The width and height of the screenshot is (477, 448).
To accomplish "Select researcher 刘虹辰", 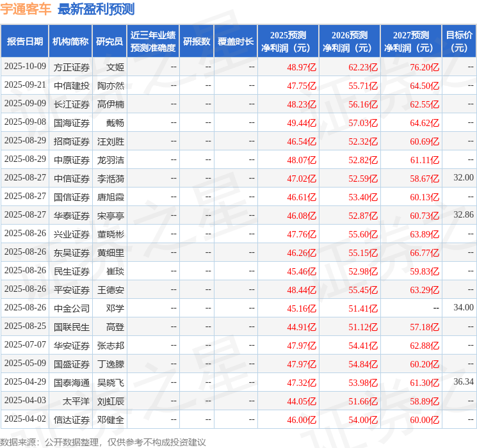I will (111, 401).
